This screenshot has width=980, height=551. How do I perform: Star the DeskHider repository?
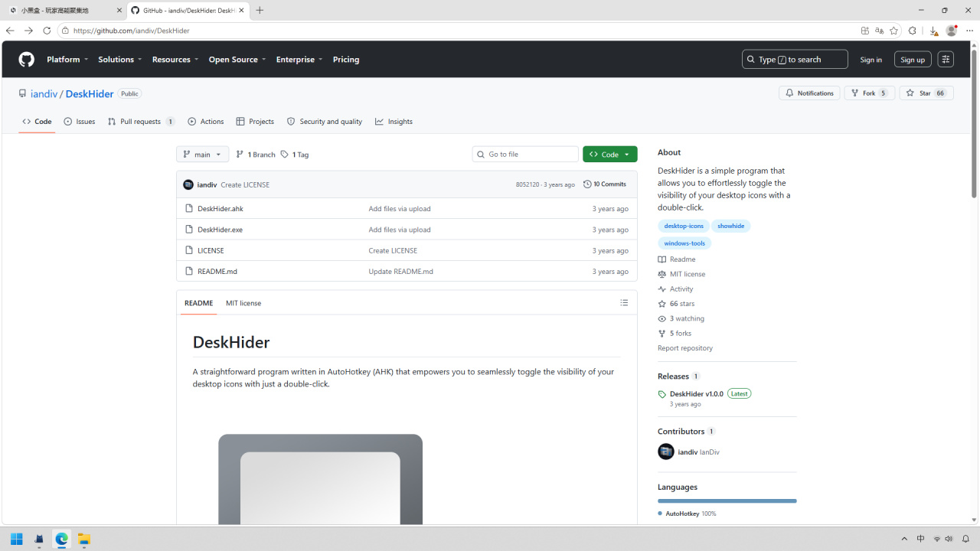pos(926,93)
